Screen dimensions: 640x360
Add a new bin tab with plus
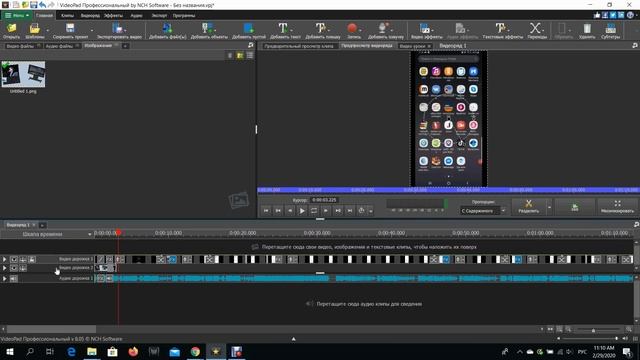point(125,46)
